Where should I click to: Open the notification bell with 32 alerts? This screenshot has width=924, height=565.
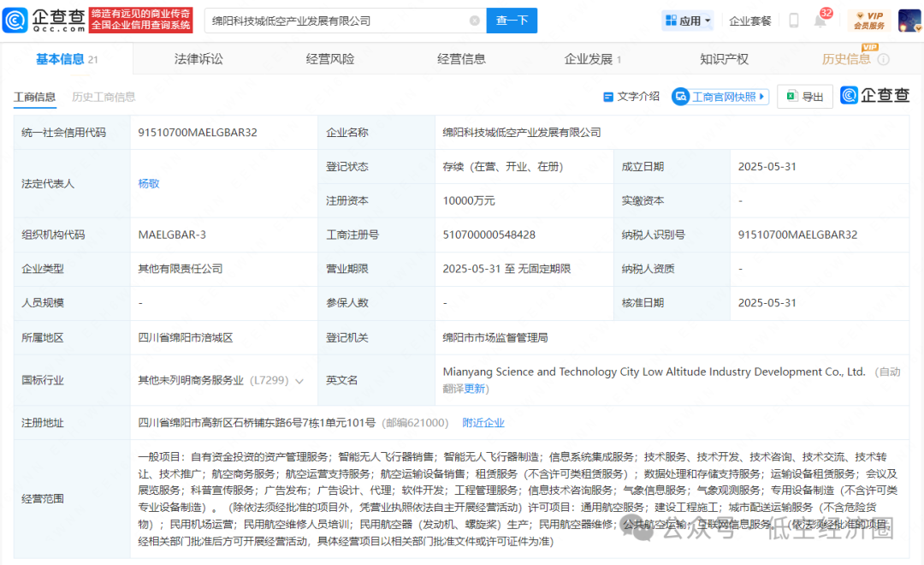tap(820, 21)
